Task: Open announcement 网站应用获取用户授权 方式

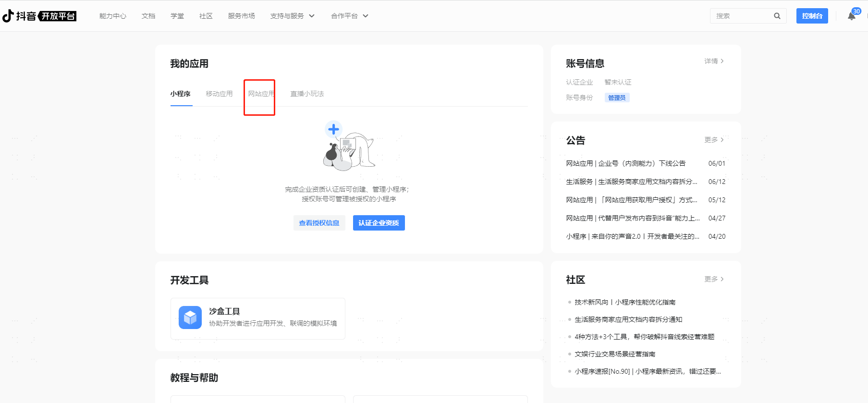Action: 632,200
